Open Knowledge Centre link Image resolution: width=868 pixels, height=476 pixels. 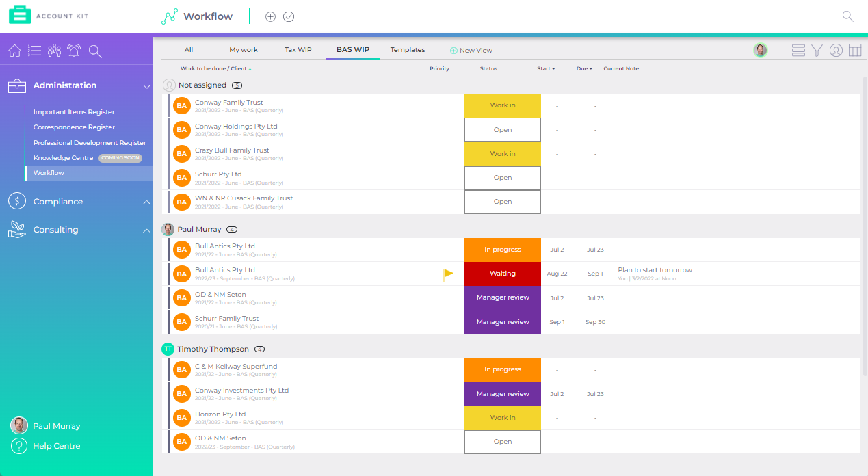point(64,158)
